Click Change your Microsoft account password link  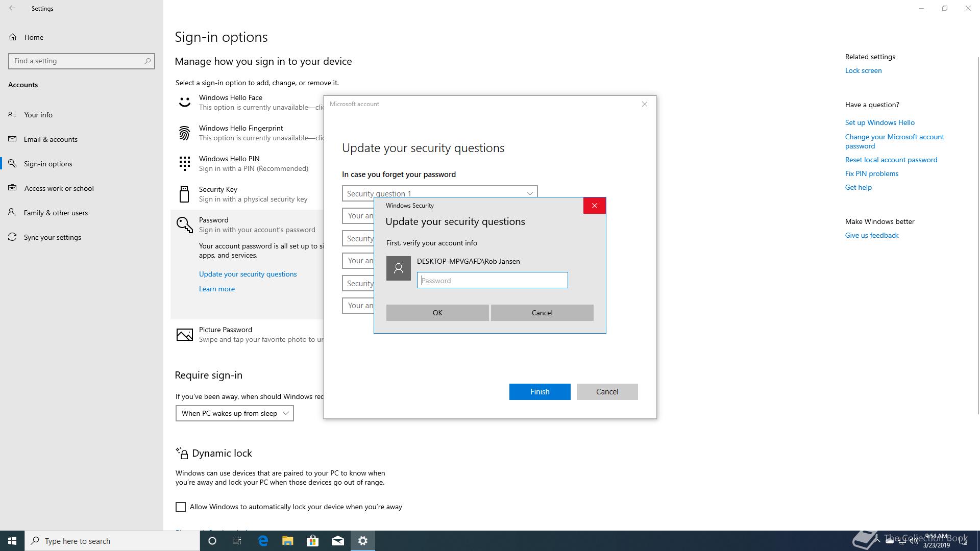click(x=895, y=141)
